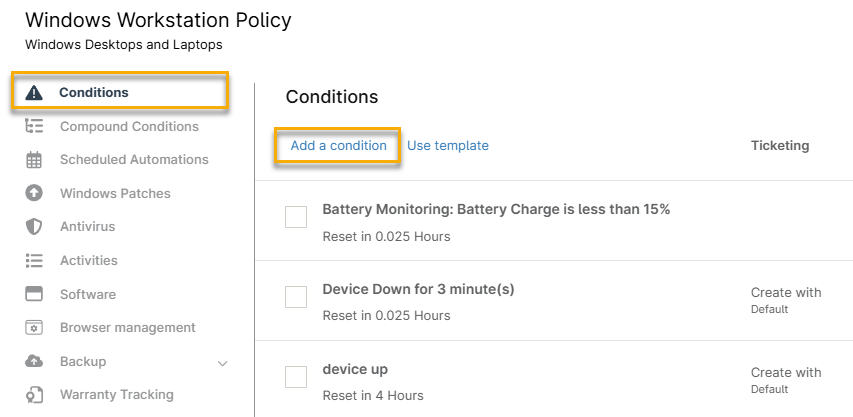The width and height of the screenshot is (853, 417).
Task: Click the Software window icon
Action: [x=34, y=294]
